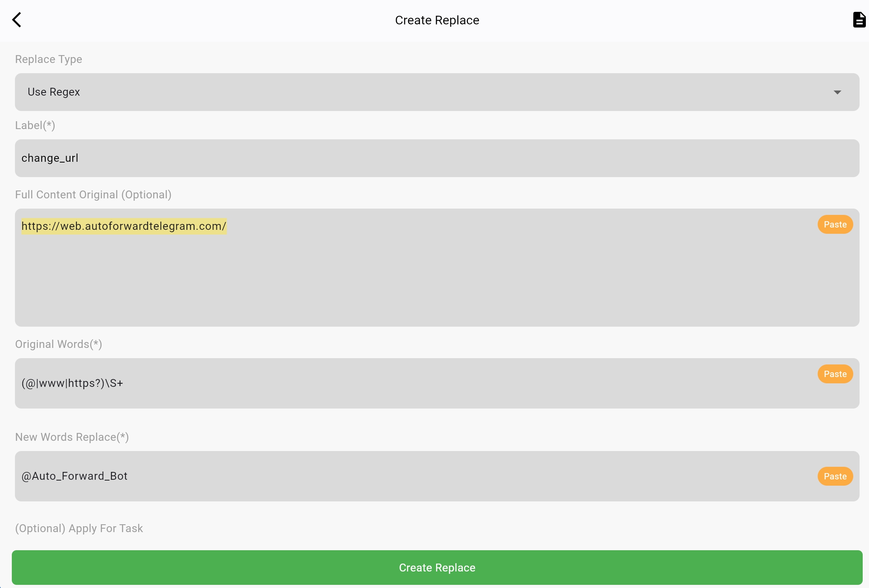Viewport: 869px width, 588px height.
Task: Paste into the New Words Replace field
Action: click(x=835, y=476)
